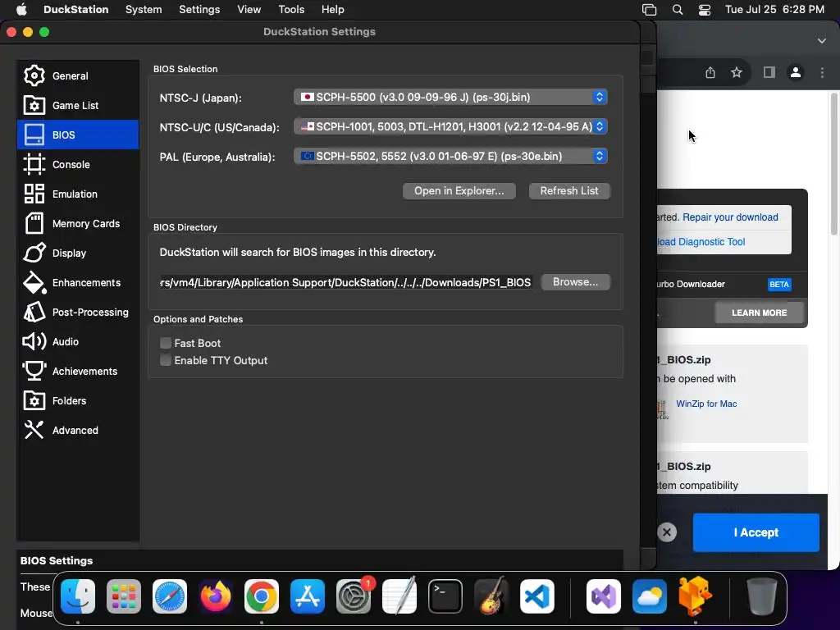Follow the Diagnostic Tool link in browser
The width and height of the screenshot is (840, 630).
pos(701,242)
